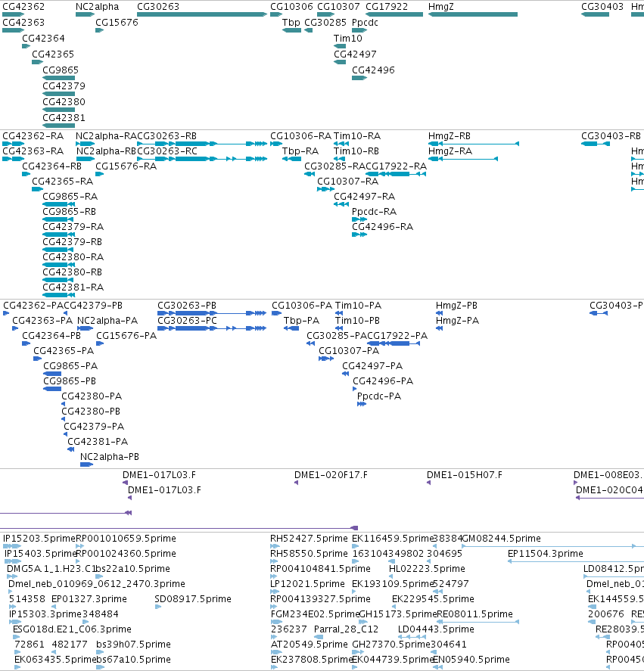This screenshot has height=671, width=644.
Task: Click transcript HmgZ-RA label
Action: pyautogui.click(x=450, y=151)
